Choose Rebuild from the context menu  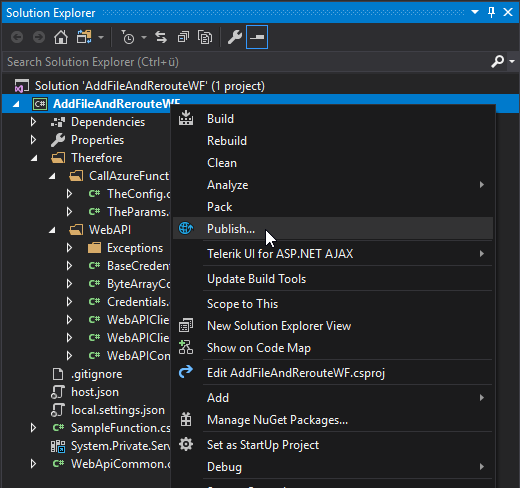[333, 141]
